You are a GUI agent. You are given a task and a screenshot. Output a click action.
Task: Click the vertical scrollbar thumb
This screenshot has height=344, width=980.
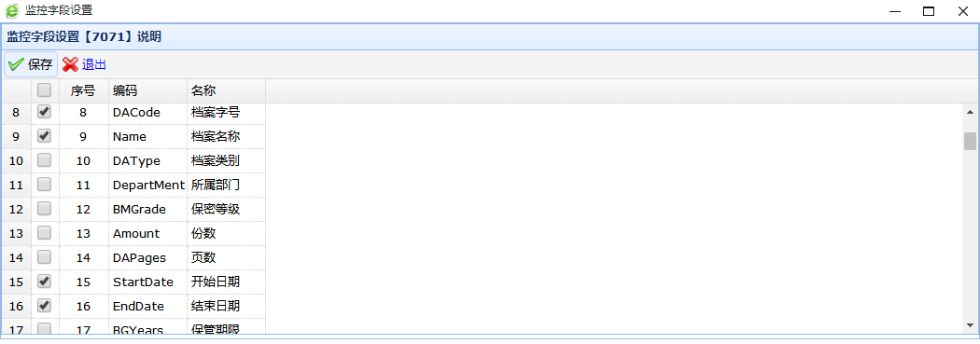coord(970,141)
